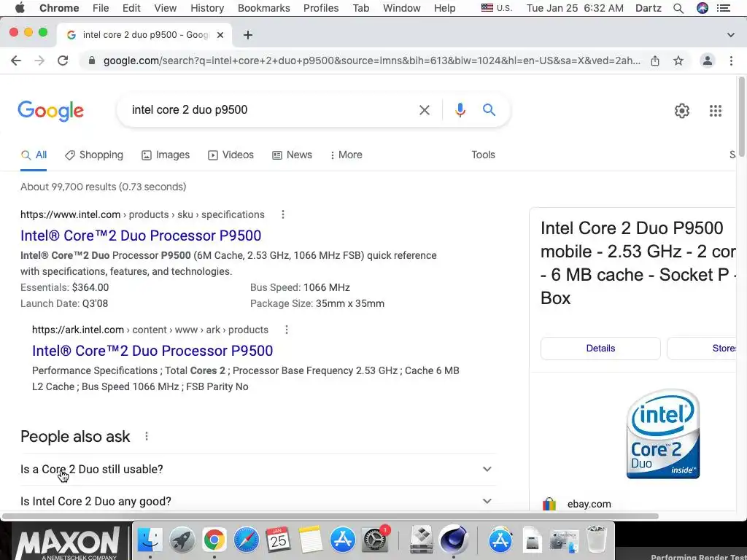Open the Google apps grid
747x560 pixels.
716,111
